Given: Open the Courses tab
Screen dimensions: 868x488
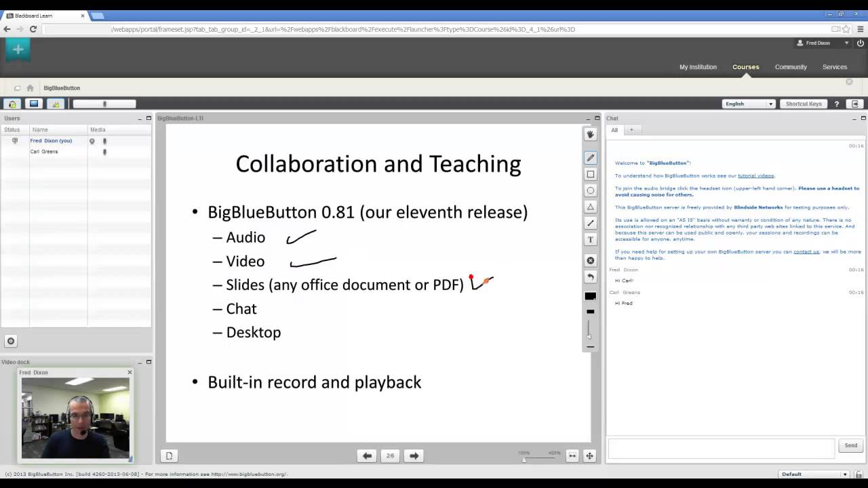Looking at the screenshot, I should coord(746,67).
